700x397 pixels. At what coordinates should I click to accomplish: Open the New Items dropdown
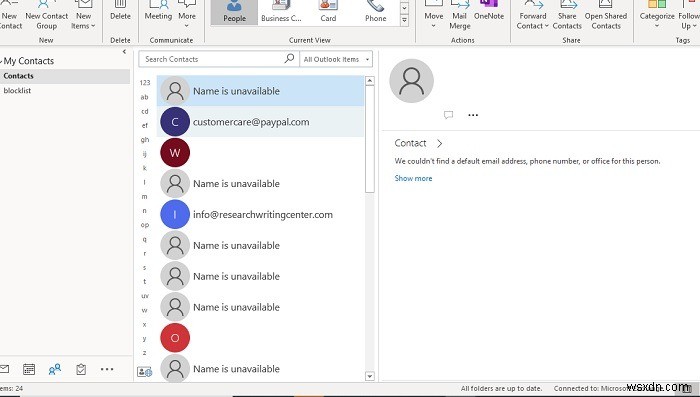coord(83,16)
